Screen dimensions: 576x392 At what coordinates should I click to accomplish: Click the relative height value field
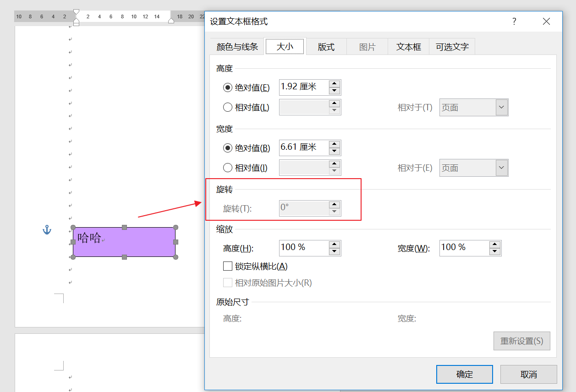pos(304,108)
